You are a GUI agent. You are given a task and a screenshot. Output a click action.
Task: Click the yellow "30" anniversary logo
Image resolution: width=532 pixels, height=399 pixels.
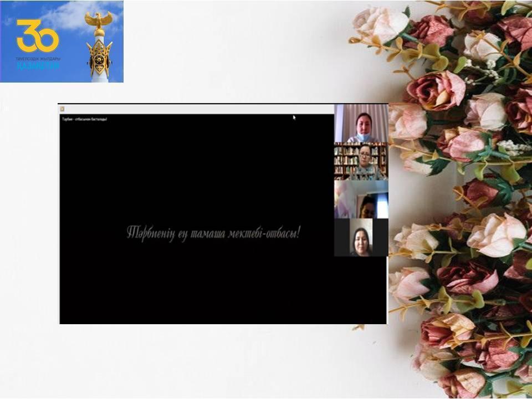[37, 37]
